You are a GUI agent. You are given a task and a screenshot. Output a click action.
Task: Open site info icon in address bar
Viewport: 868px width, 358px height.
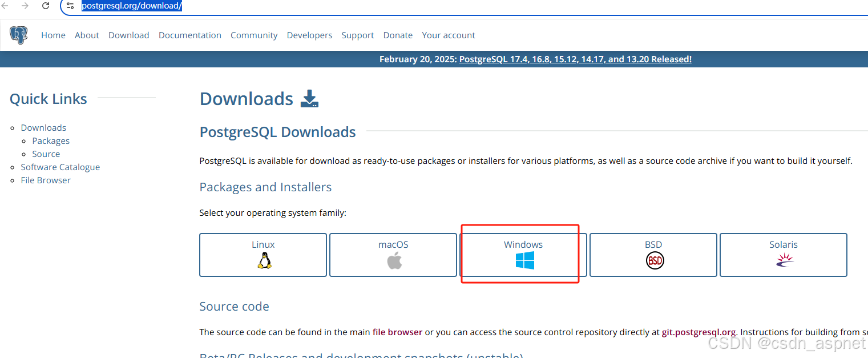coord(70,6)
